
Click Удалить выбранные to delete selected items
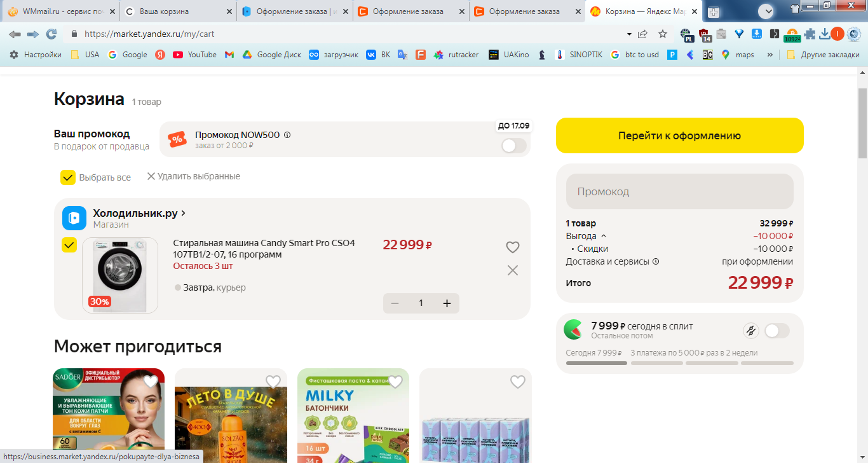click(x=194, y=176)
